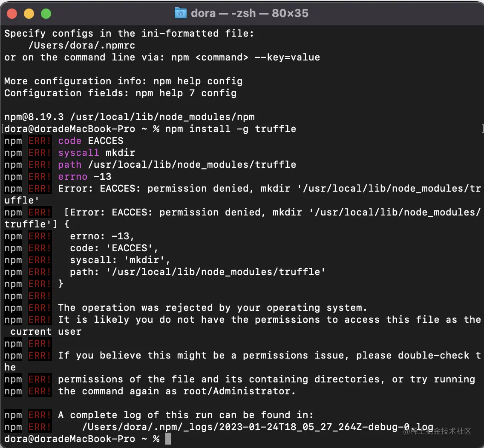Click the home folder icon in title bar
The image size is (484, 448).
coord(181,13)
